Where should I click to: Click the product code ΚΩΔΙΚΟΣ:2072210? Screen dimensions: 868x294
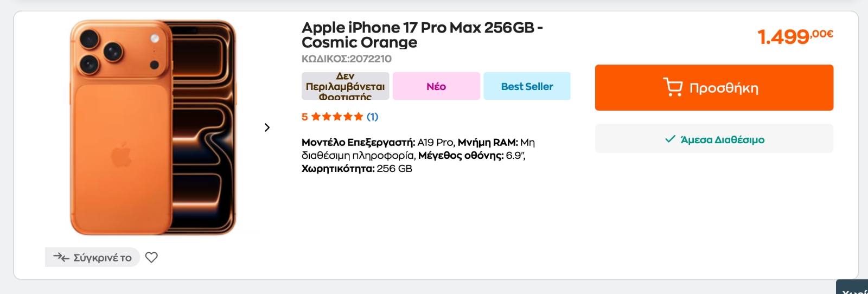click(x=346, y=59)
